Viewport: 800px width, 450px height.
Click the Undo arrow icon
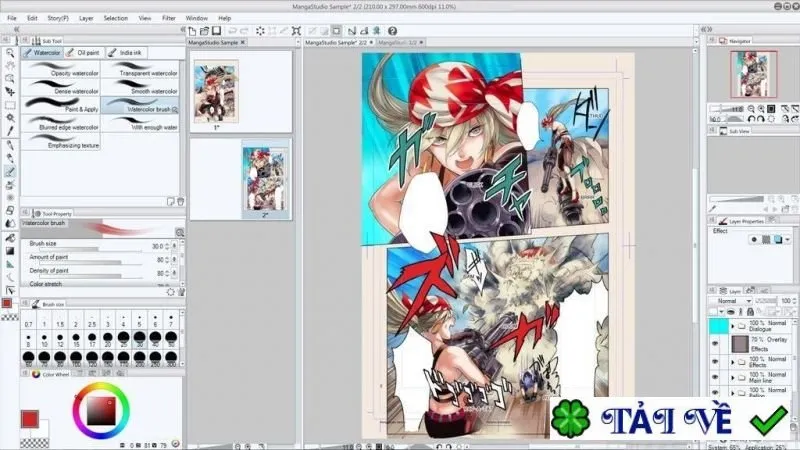(x=232, y=31)
